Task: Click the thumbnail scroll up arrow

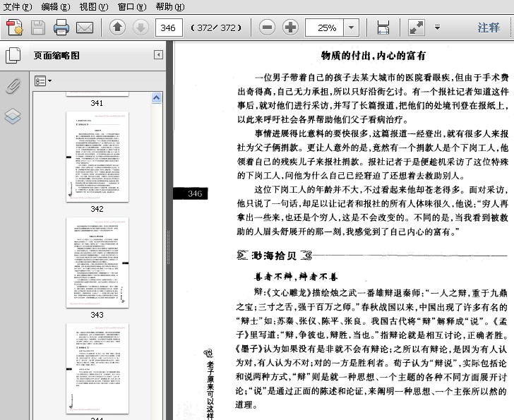Action: (x=156, y=97)
